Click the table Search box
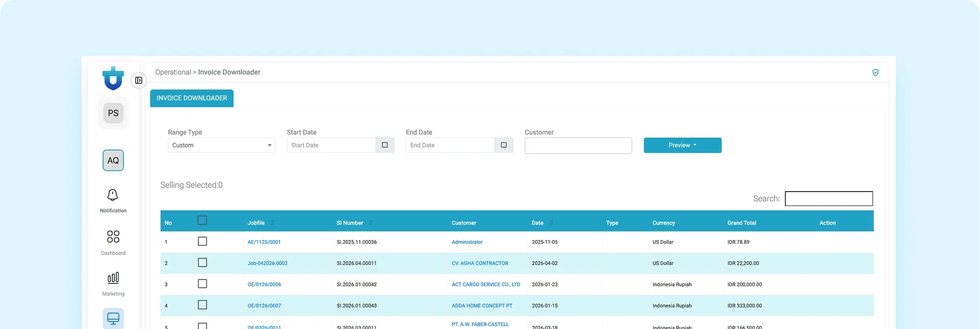The image size is (980, 329). pyautogui.click(x=829, y=199)
